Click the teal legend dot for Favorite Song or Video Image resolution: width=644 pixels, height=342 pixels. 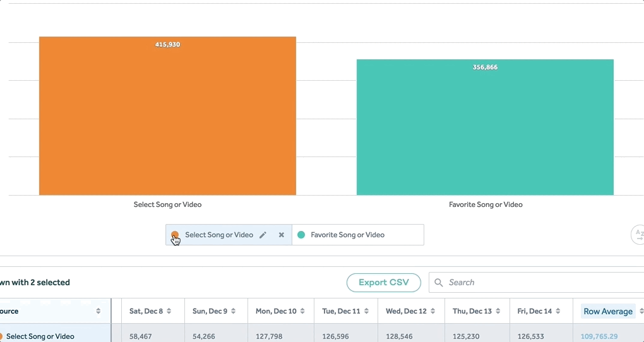point(301,235)
